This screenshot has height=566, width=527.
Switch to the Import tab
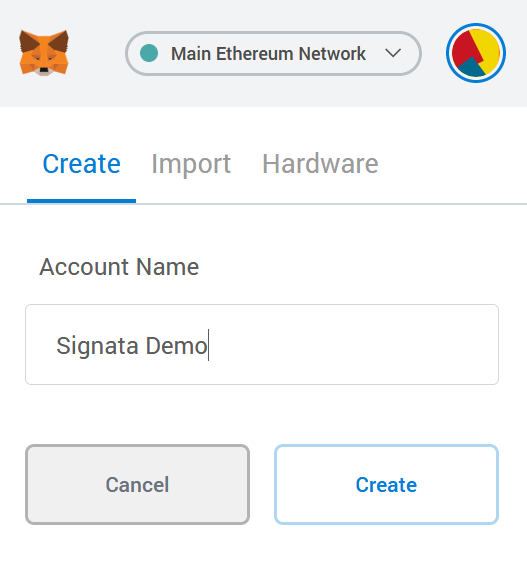coord(191,164)
